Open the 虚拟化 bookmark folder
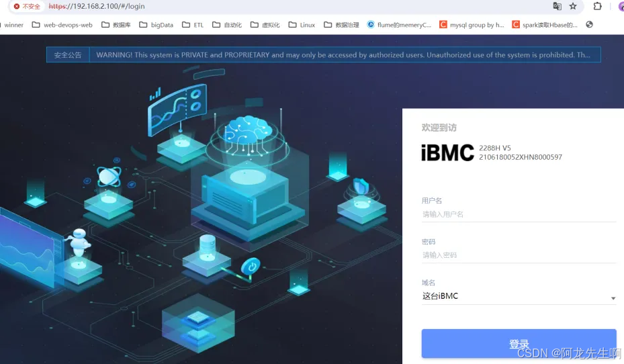This screenshot has width=624, height=364. coord(265,25)
